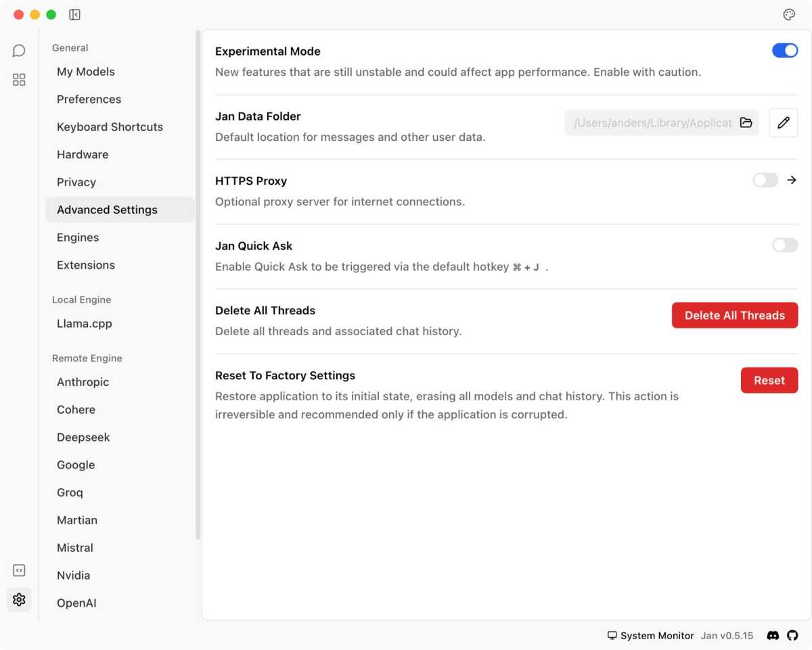Open the Discord icon link
Viewport: 812px width, 650px height.
773,636
